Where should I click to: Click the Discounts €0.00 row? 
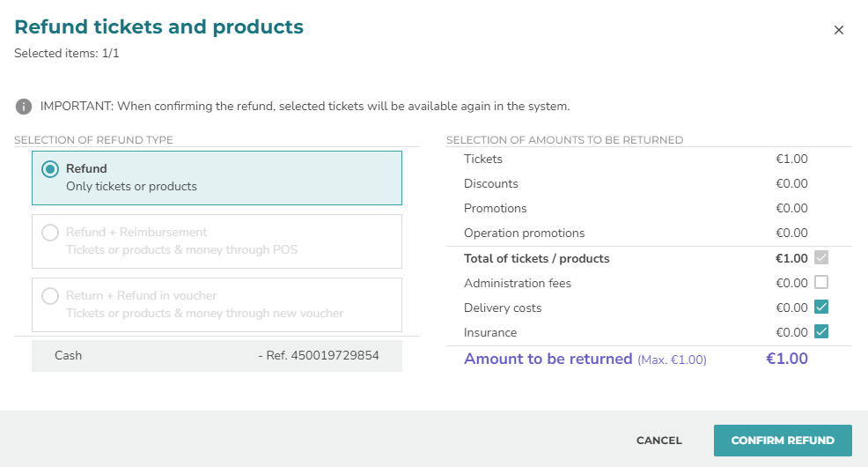636,183
